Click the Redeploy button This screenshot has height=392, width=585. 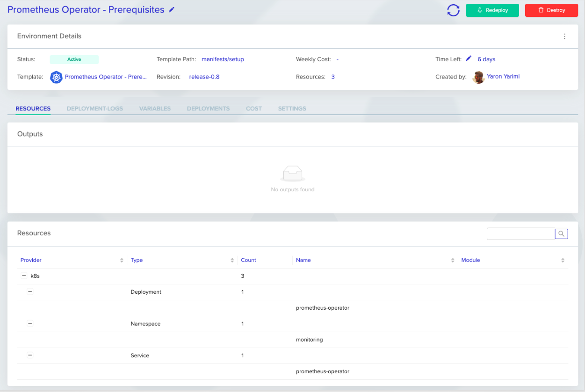tap(492, 10)
